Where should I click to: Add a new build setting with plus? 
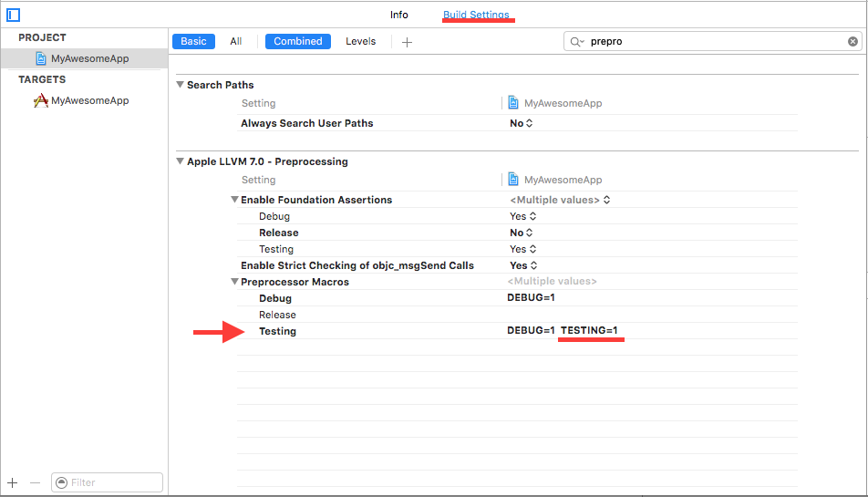[407, 42]
